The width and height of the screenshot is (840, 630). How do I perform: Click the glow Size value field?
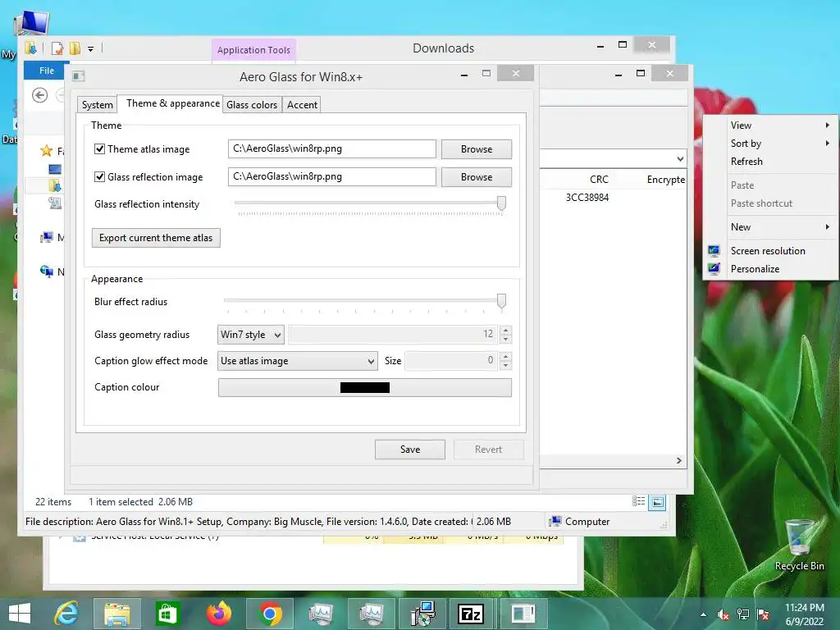coord(451,361)
